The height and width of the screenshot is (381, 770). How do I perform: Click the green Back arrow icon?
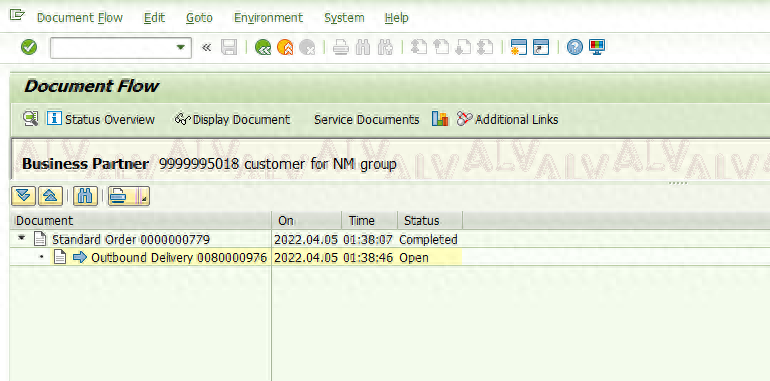[263, 47]
